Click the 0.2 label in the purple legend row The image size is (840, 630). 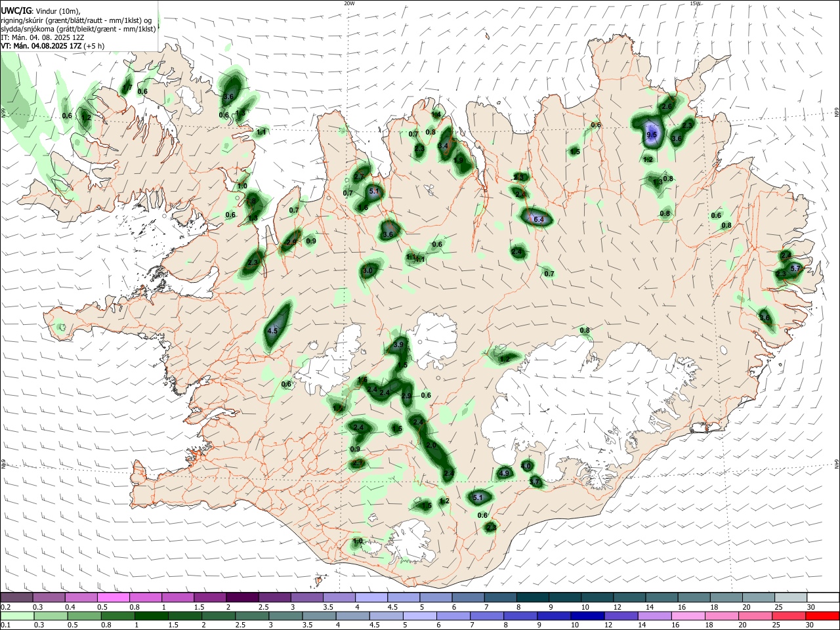pos(5,606)
